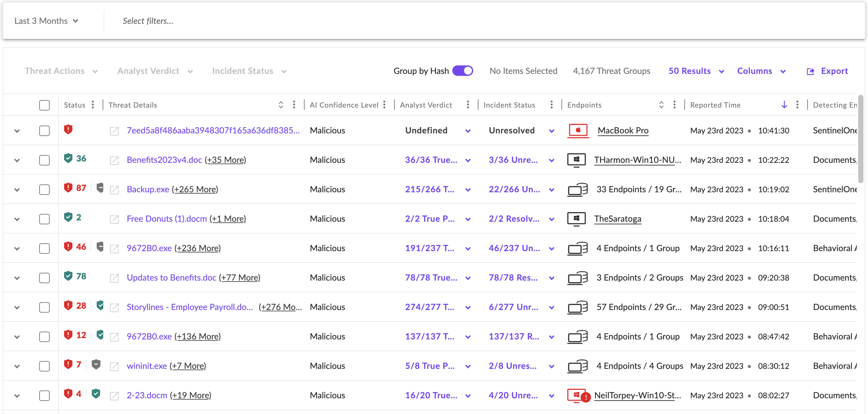The width and height of the screenshot is (868, 414).
Task: Select the Benefits2023v4.doc row checkbox
Action: click(x=44, y=160)
